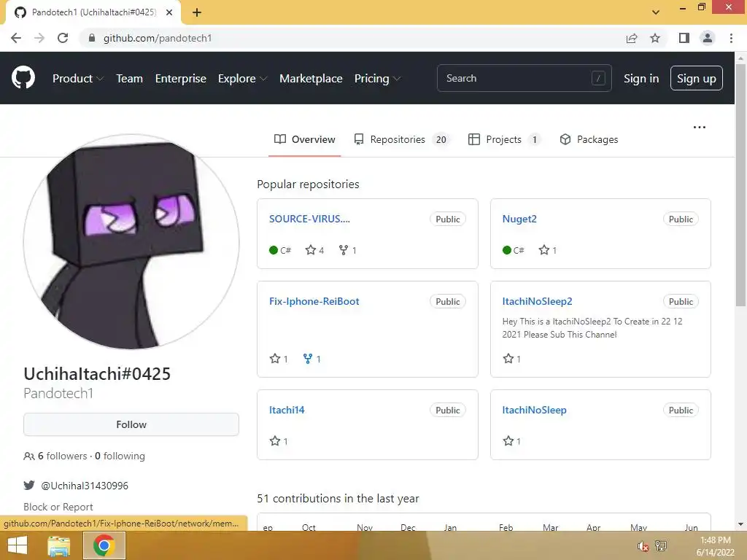The height and width of the screenshot is (560, 747).
Task: View stargazers of SOURCE-VIRUS repository
Action: coord(314,250)
